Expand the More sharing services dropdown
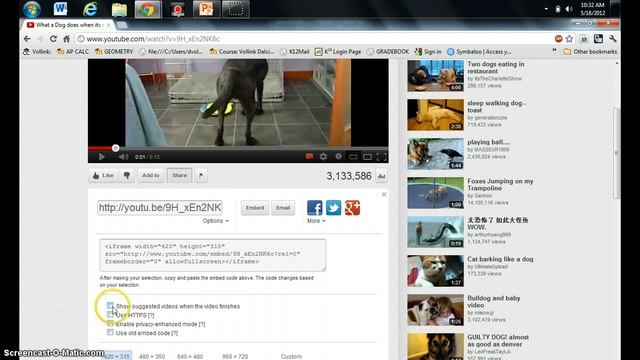640x360 pixels. (x=316, y=221)
